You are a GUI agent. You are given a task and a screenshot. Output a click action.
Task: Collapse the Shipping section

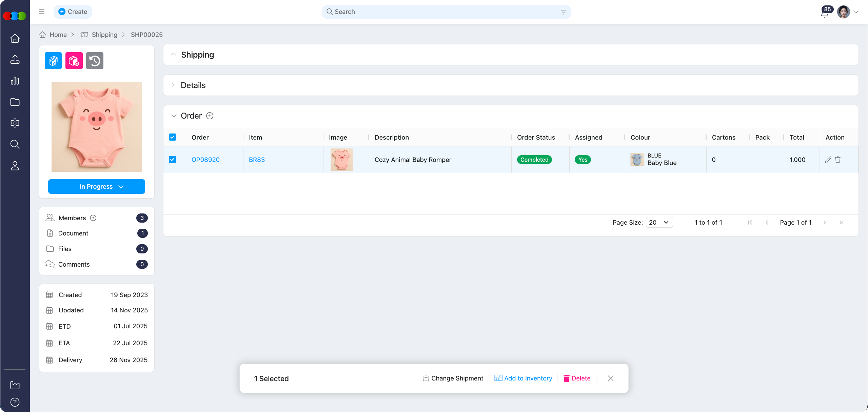(173, 55)
